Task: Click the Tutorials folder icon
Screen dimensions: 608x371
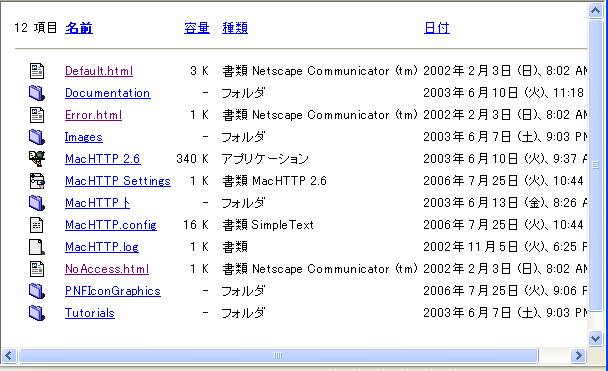Action: (x=37, y=313)
